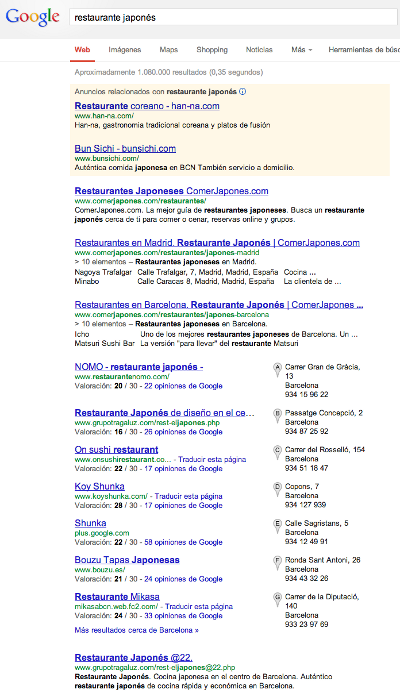Open Herramientas de búsqueda options
Viewport: 400px width, 697px height.
[364, 50]
